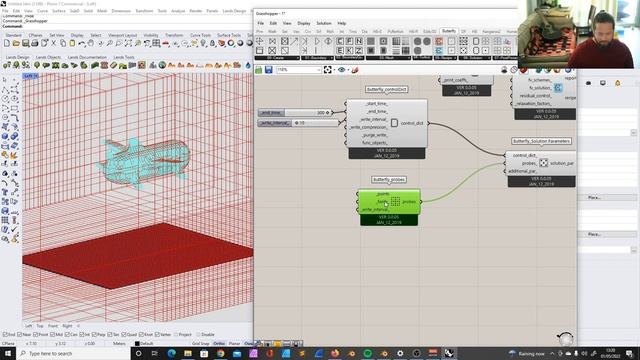Open dropdown arrow next to preview eye
Screen dimensions: 640x360
[x=348, y=70]
